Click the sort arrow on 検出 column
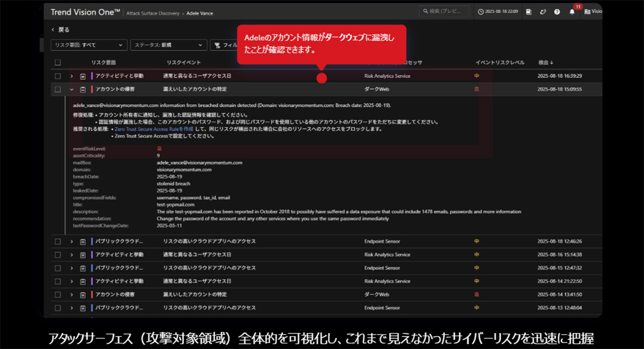 coord(552,63)
